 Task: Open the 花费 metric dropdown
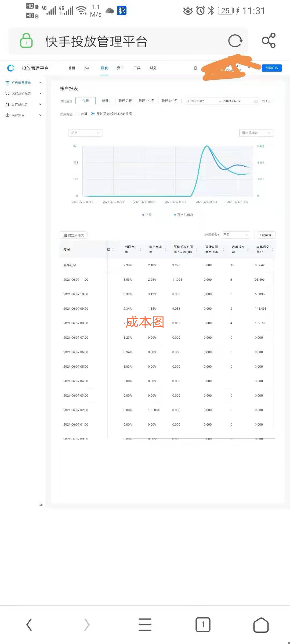pyautogui.click(x=85, y=133)
